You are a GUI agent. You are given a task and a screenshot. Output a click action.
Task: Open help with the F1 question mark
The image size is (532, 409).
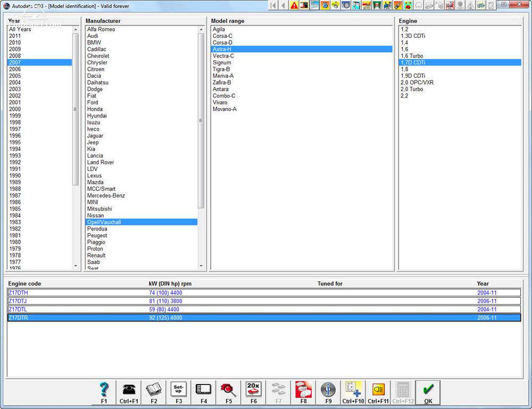click(104, 392)
